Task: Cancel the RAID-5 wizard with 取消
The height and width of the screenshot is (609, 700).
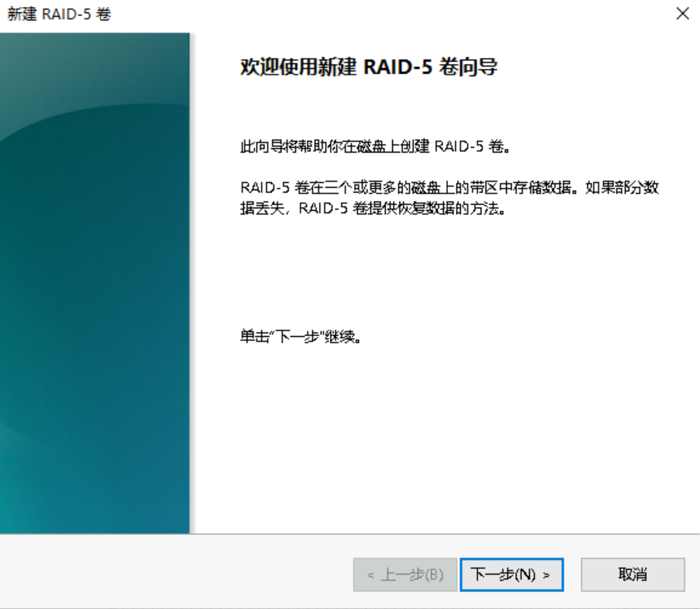Action: [x=633, y=574]
